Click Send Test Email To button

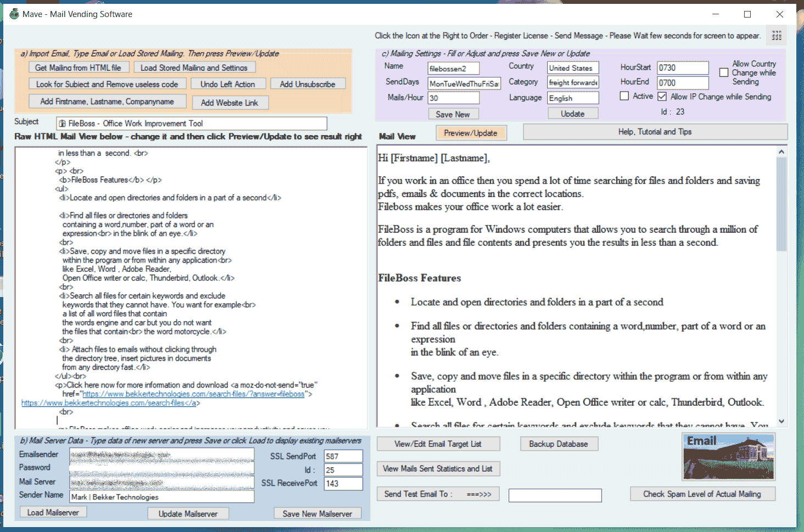[438, 494]
